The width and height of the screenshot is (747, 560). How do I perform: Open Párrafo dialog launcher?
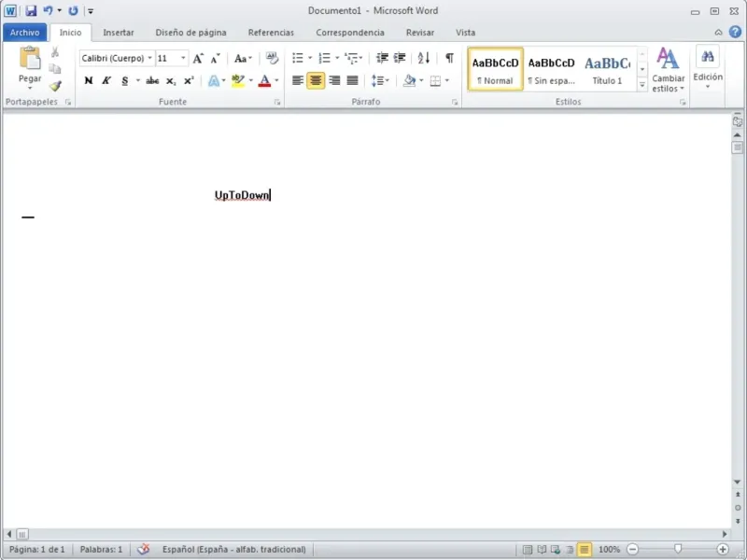pyautogui.click(x=455, y=102)
